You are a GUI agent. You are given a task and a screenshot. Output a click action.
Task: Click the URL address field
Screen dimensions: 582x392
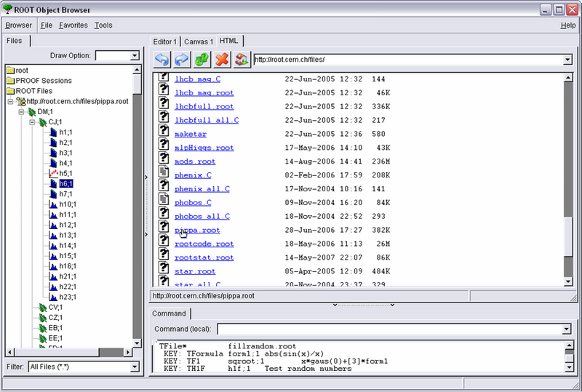coord(408,60)
